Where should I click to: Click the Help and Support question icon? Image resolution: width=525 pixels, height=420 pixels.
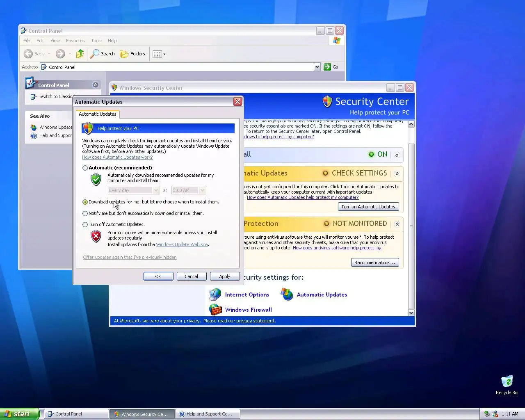[x=34, y=136]
